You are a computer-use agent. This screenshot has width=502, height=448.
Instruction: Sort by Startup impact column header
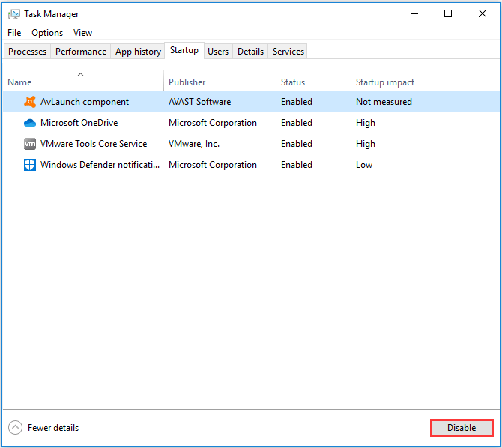point(385,82)
